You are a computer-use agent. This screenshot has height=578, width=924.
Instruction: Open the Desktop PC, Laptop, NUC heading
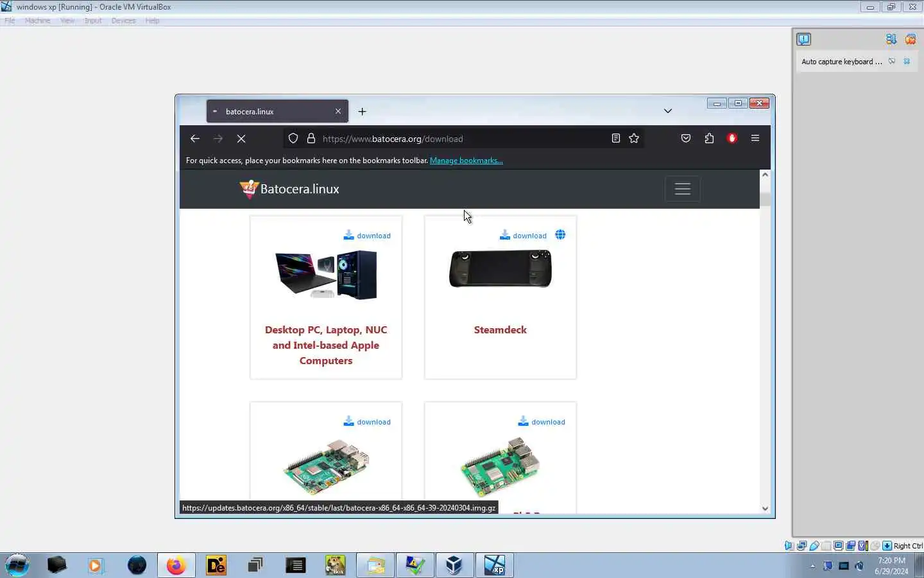coord(326,345)
